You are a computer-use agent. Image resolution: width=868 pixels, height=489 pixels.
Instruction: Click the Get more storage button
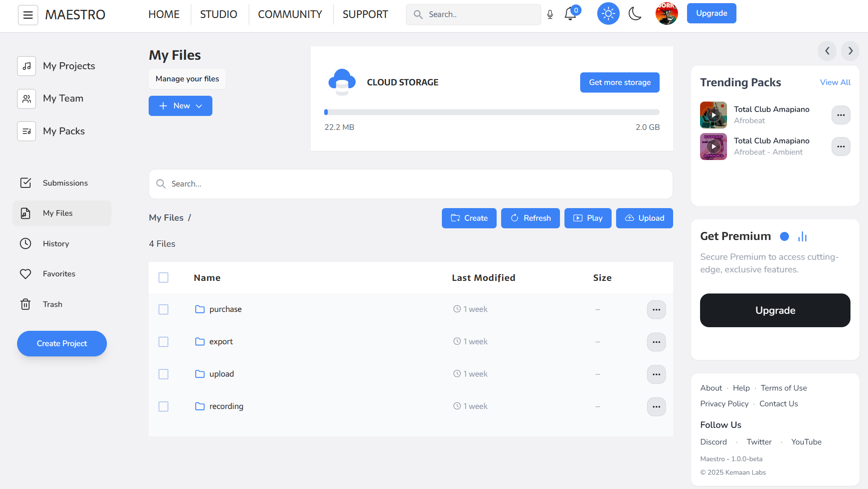pyautogui.click(x=620, y=82)
